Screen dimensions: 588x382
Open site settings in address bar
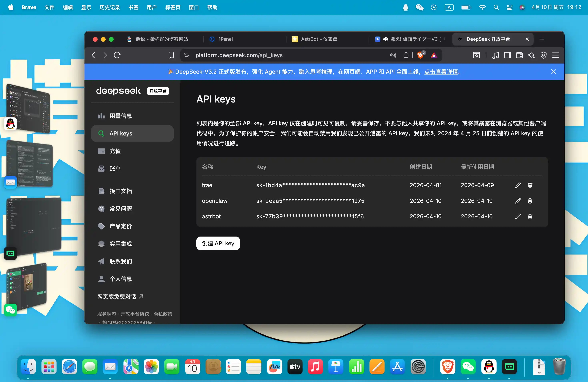pyautogui.click(x=187, y=55)
